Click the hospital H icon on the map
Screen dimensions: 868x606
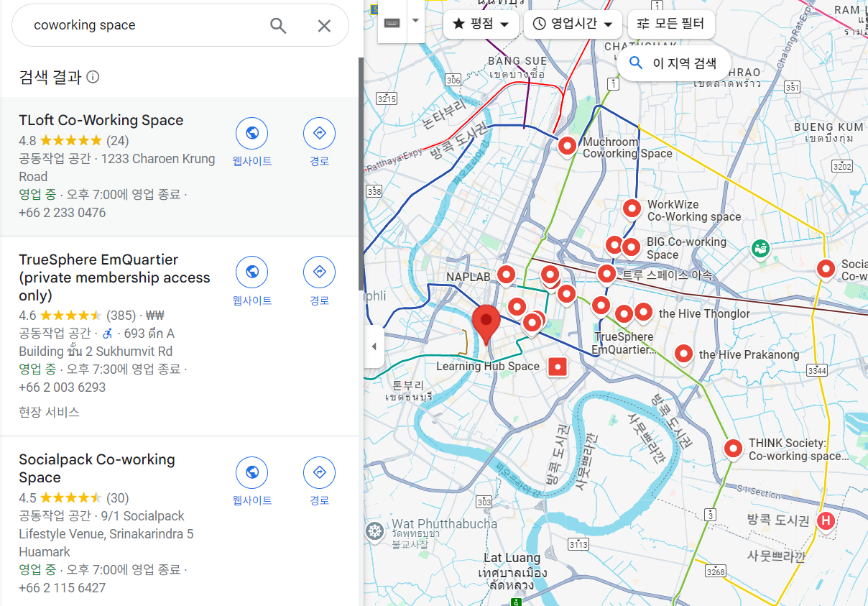826,521
